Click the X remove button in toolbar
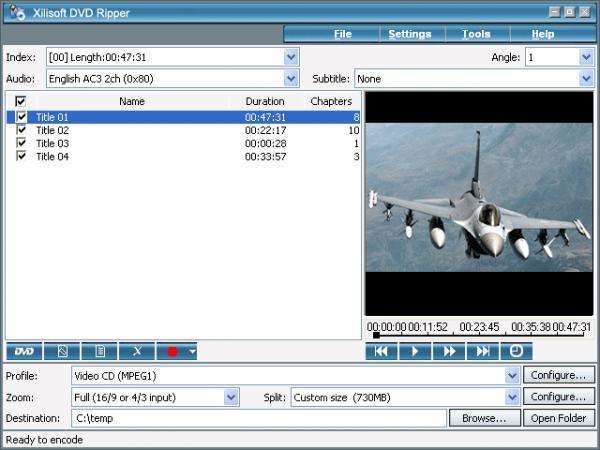Image resolution: width=600 pixels, height=450 pixels. 137,351
